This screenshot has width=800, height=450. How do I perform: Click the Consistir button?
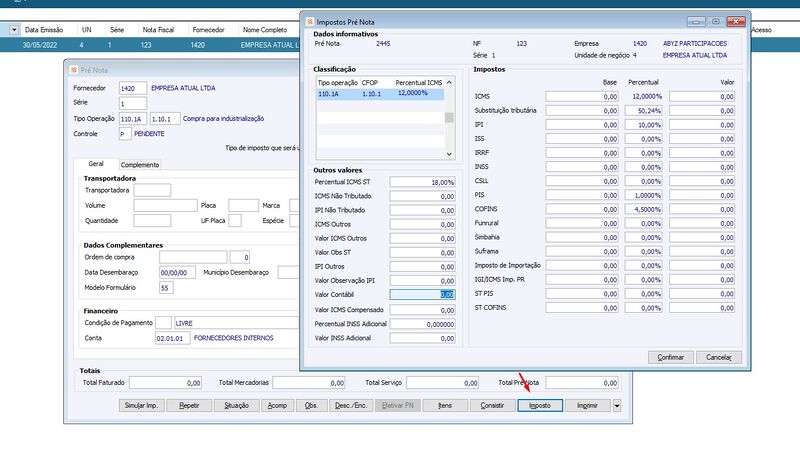(492, 406)
